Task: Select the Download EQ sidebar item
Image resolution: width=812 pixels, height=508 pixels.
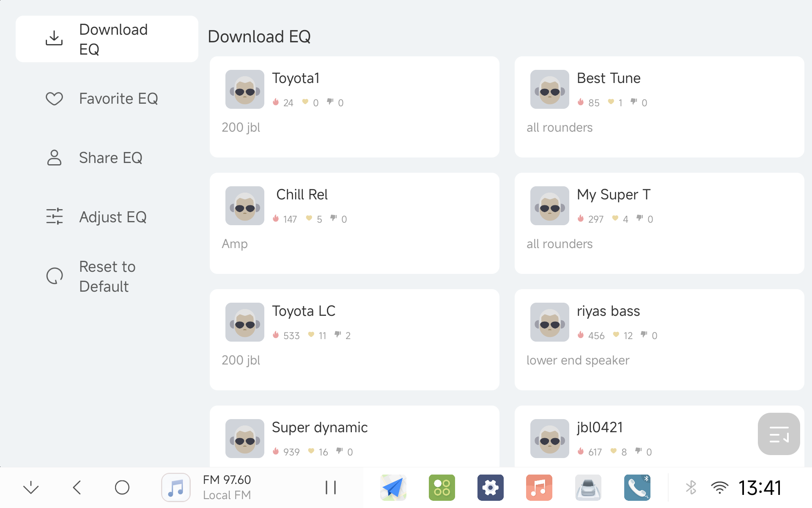Action: pyautogui.click(x=107, y=39)
